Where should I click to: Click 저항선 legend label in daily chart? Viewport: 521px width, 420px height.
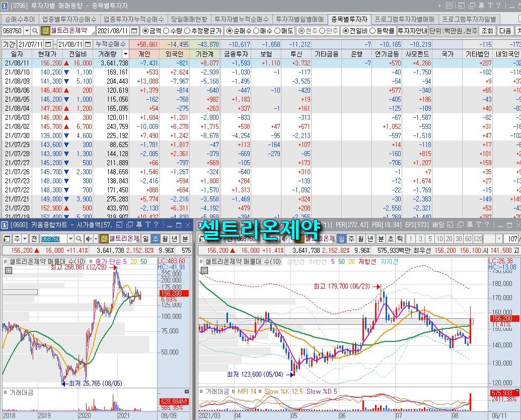point(367,262)
